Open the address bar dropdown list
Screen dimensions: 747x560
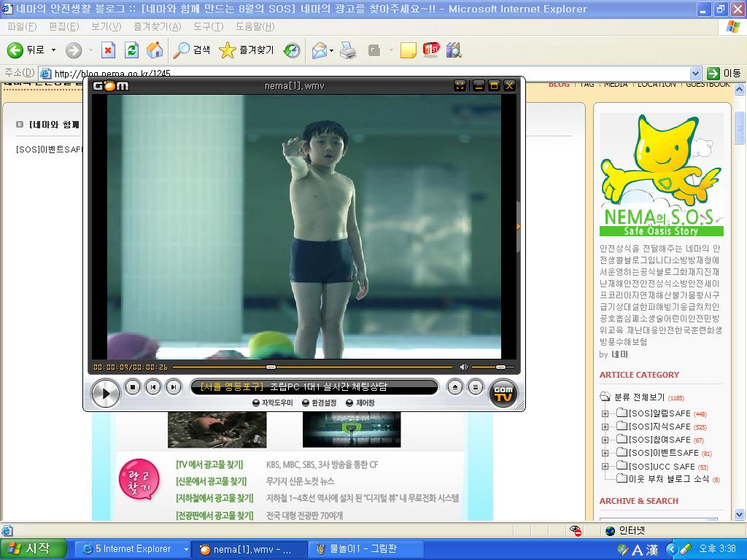pos(695,74)
